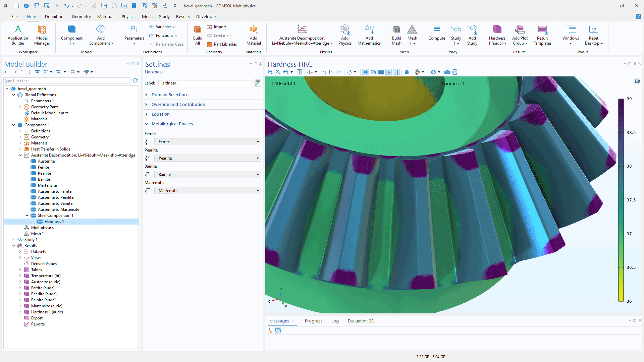Click the Parameters button
644x362 pixels.
tap(134, 35)
